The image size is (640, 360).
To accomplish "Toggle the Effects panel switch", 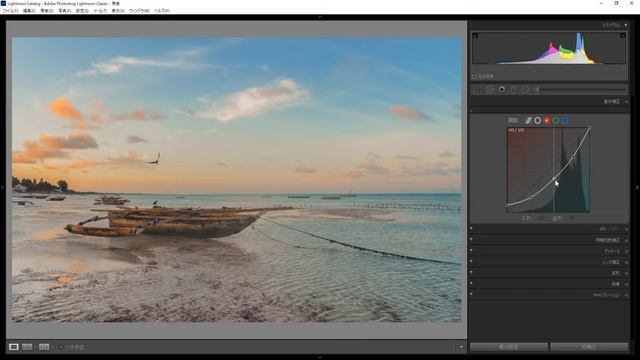I will (x=471, y=284).
